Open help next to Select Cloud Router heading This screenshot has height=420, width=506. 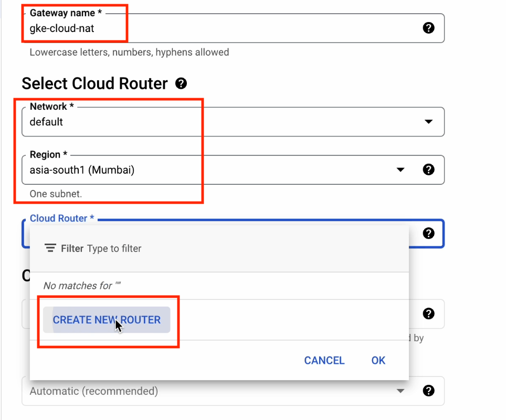[x=181, y=83]
